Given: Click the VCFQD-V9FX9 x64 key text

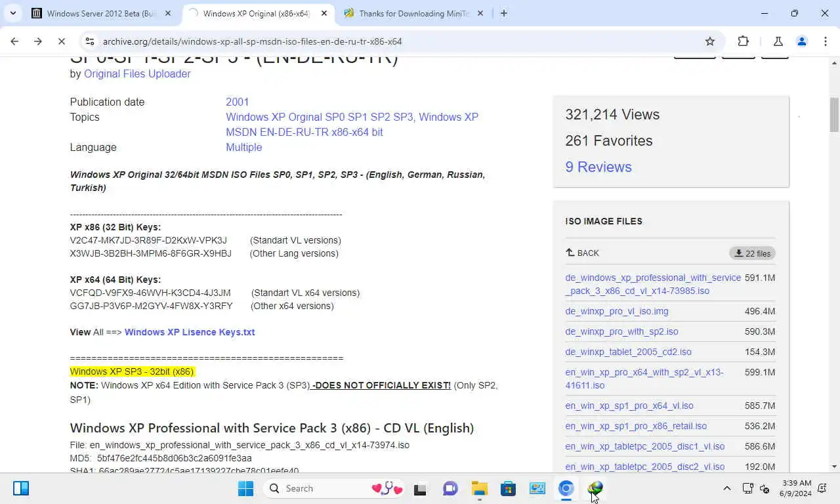Looking at the screenshot, I should pos(150,293).
